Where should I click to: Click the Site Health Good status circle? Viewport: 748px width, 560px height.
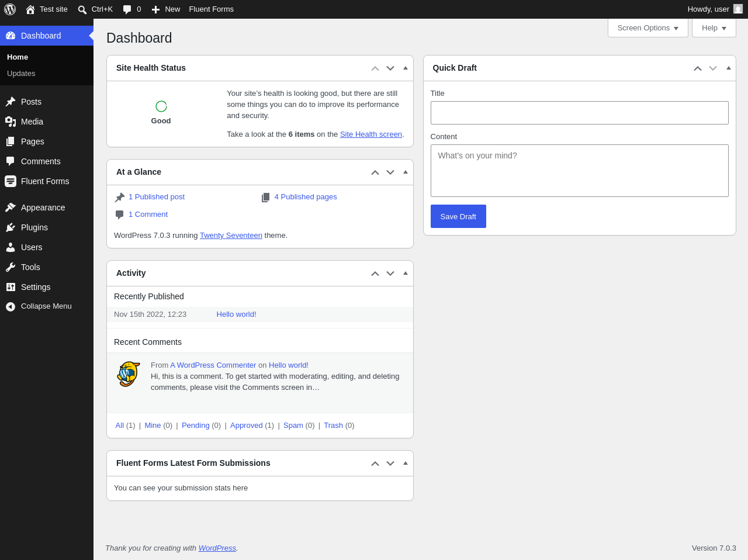point(161,106)
